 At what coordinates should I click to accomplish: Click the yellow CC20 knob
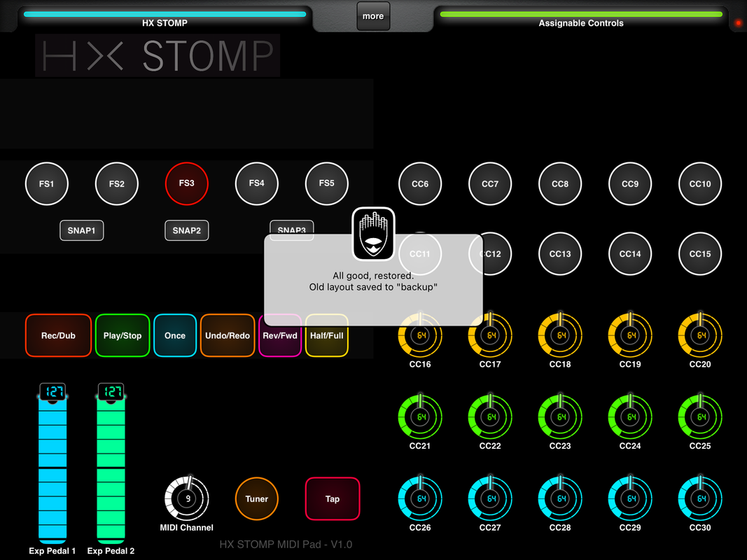click(x=700, y=335)
